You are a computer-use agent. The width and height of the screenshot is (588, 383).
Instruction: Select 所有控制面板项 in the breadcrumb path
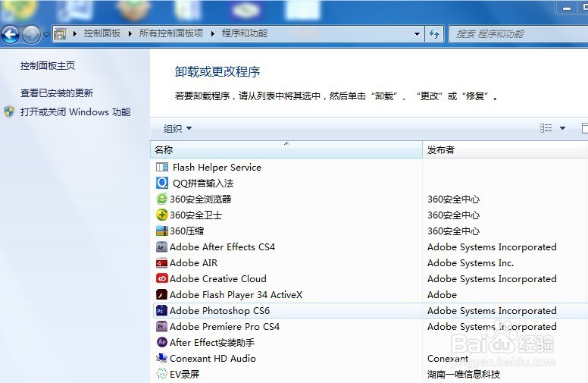tap(171, 33)
